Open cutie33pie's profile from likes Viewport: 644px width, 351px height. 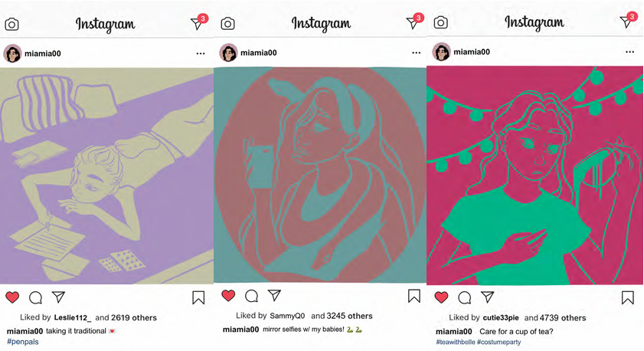[x=501, y=318]
